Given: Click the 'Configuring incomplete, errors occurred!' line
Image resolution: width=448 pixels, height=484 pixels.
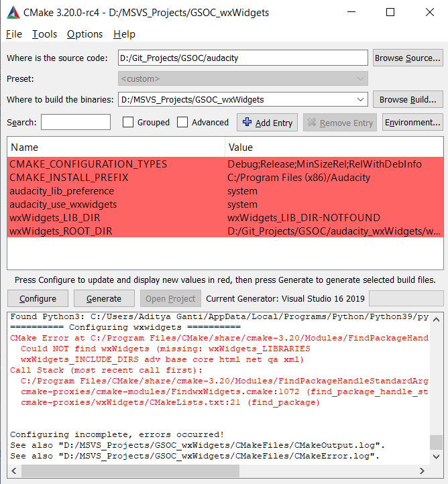Looking at the screenshot, I should [x=117, y=434].
